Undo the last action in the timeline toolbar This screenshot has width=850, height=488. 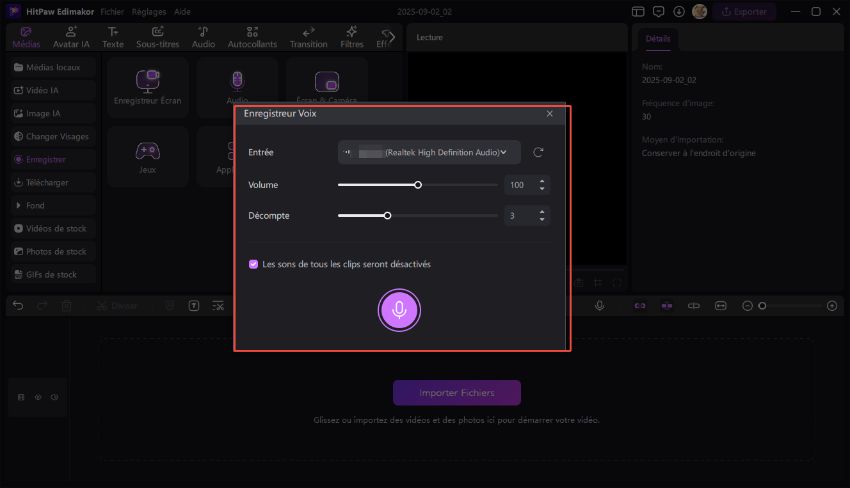pos(18,306)
